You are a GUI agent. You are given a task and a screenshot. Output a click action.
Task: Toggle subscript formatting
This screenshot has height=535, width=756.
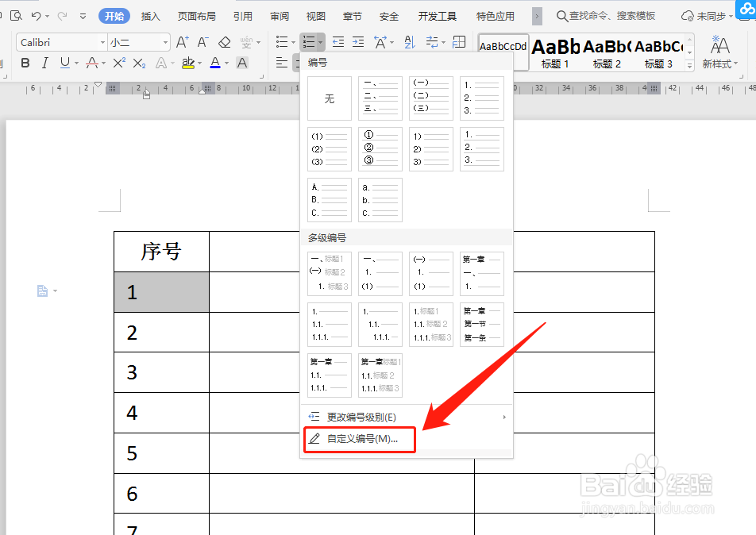139,64
